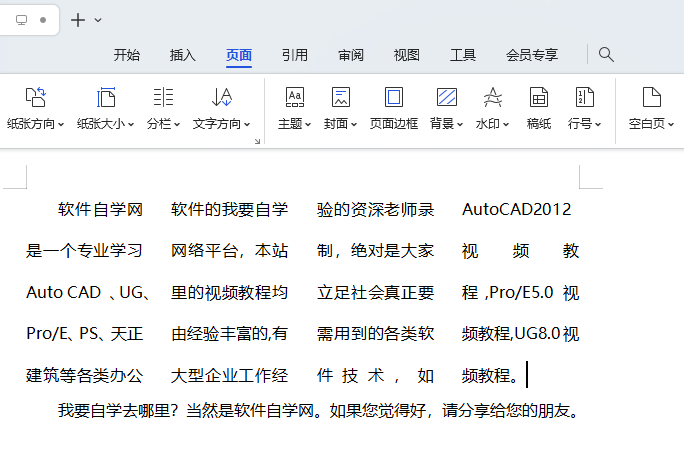Click the text '程 ,Pro/E5.0 视'

[520, 292]
